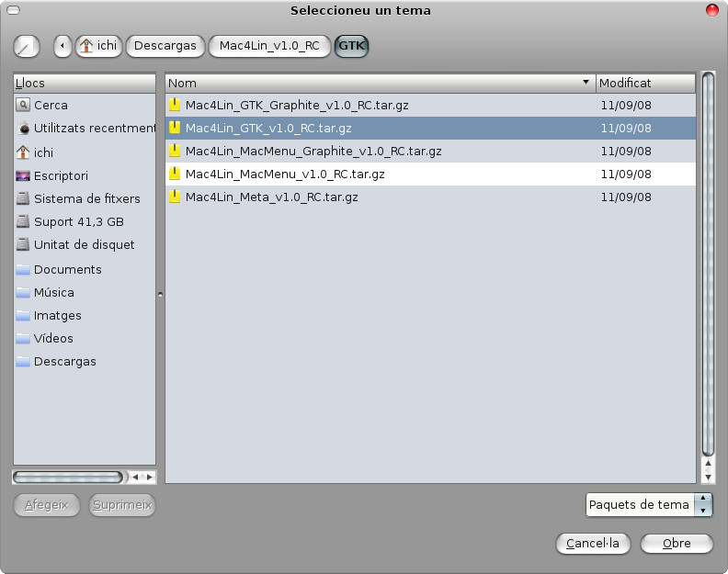Select the GTK path button

click(351, 47)
